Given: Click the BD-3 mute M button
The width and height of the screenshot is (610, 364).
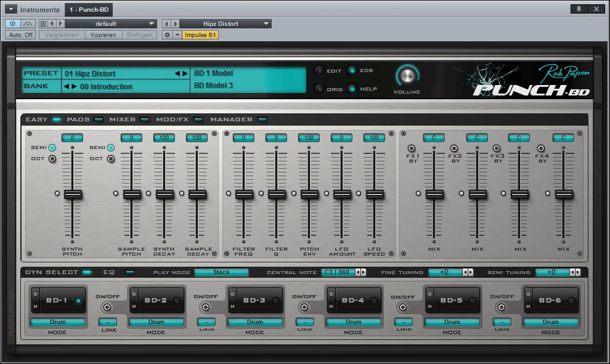Looking at the screenshot, I should point(233,307).
